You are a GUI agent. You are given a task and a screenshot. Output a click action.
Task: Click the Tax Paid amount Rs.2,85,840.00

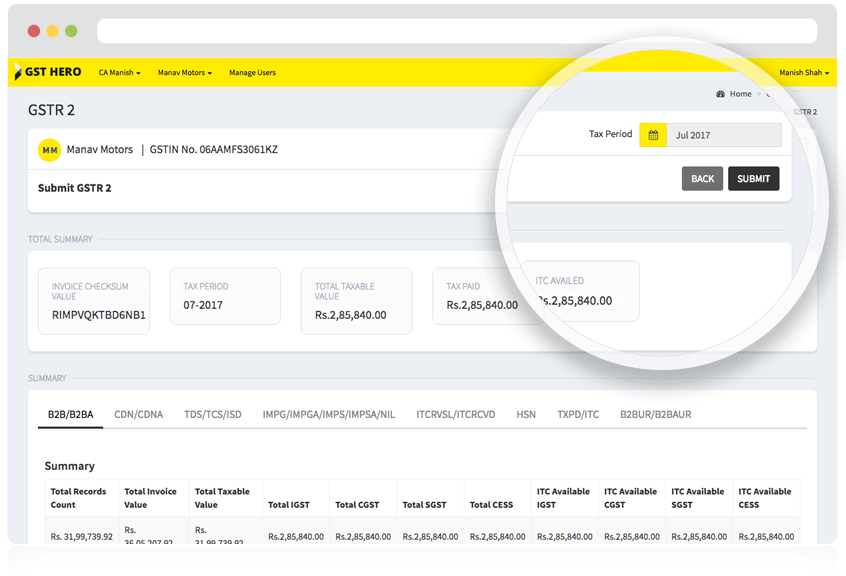click(482, 305)
